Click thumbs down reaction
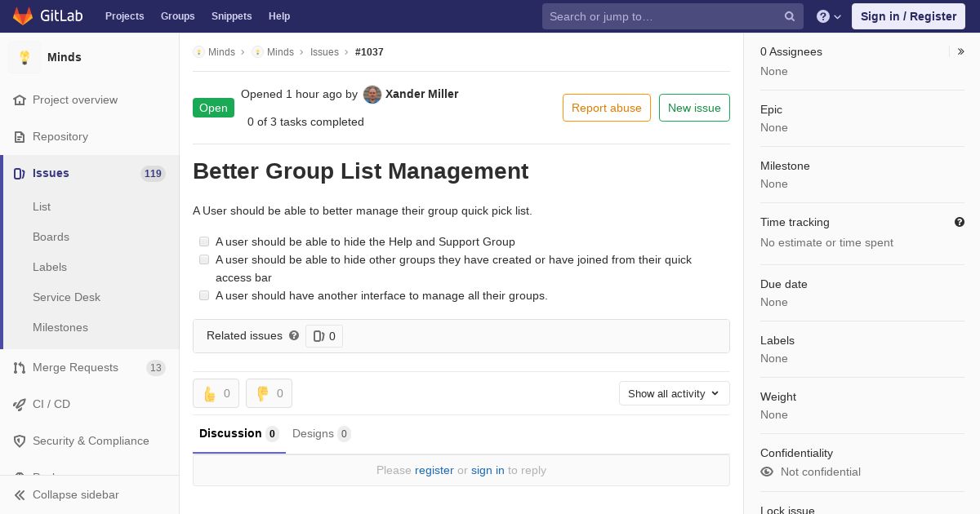The image size is (980, 514). coord(269,393)
